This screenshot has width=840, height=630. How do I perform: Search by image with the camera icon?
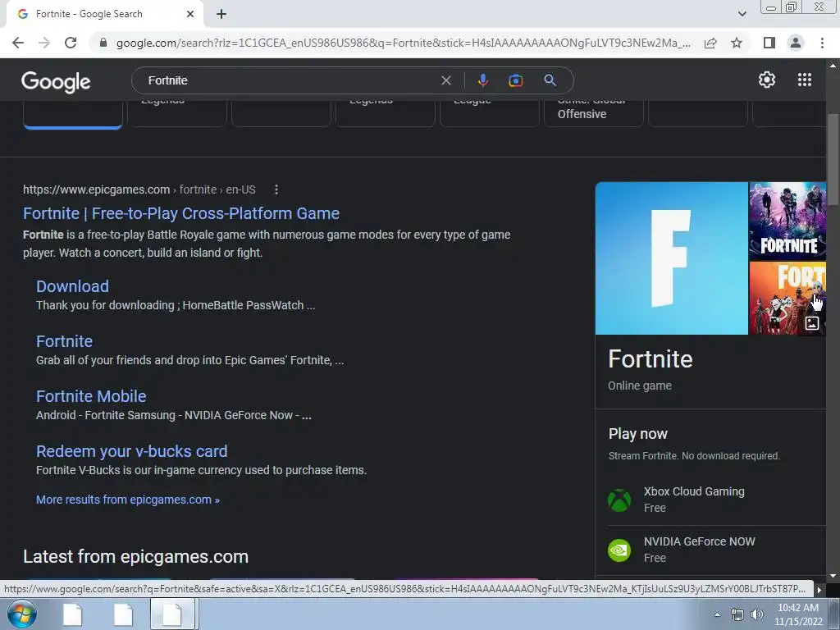[515, 80]
